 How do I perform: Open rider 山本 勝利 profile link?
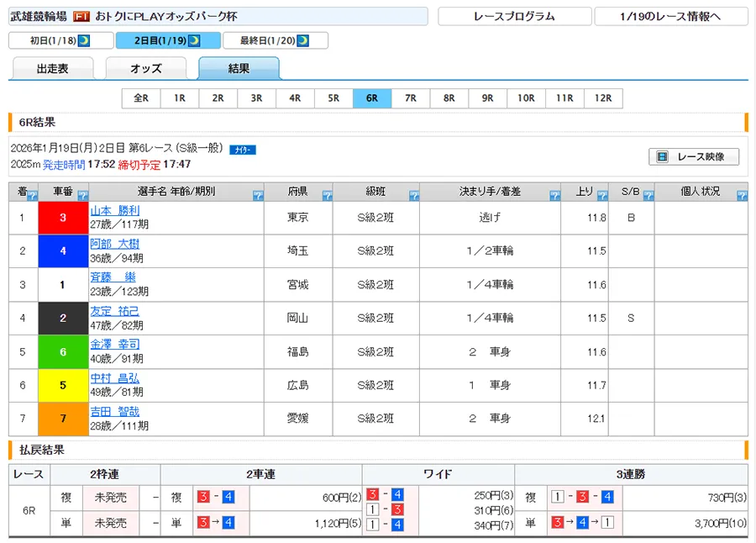pos(115,211)
